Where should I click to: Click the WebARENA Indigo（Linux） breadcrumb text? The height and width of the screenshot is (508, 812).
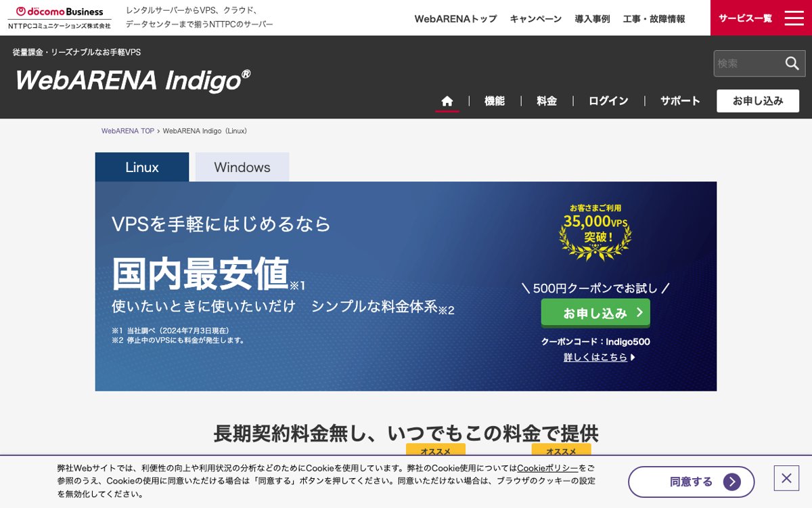205,131
